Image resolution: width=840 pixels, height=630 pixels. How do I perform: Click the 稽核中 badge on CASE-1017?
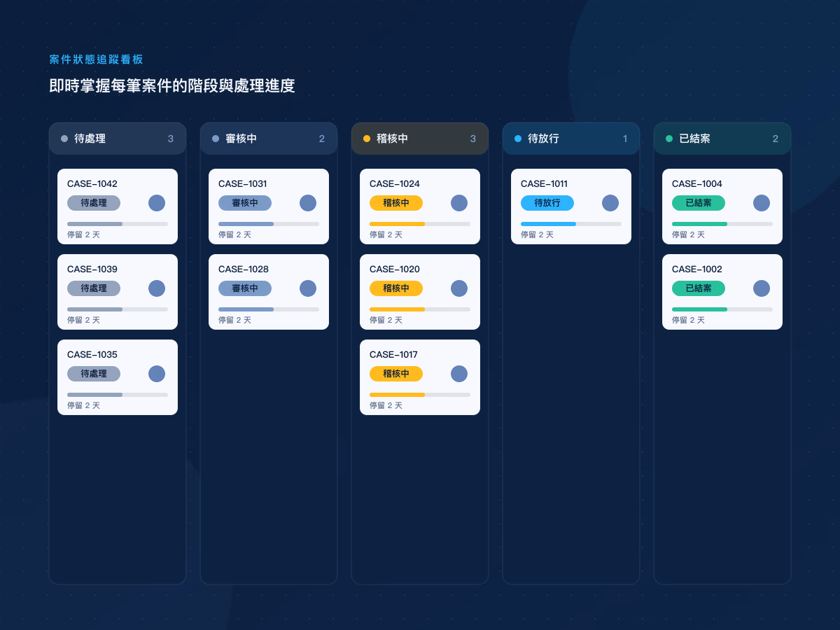396,374
